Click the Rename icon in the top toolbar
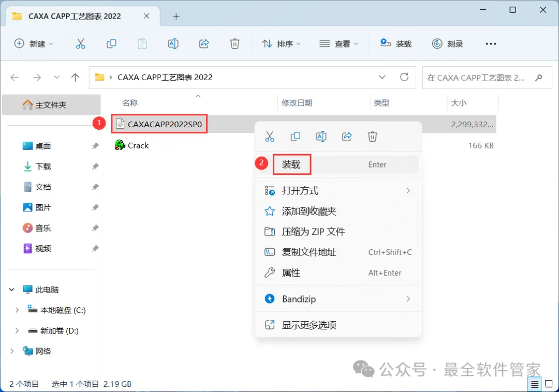 click(x=173, y=44)
